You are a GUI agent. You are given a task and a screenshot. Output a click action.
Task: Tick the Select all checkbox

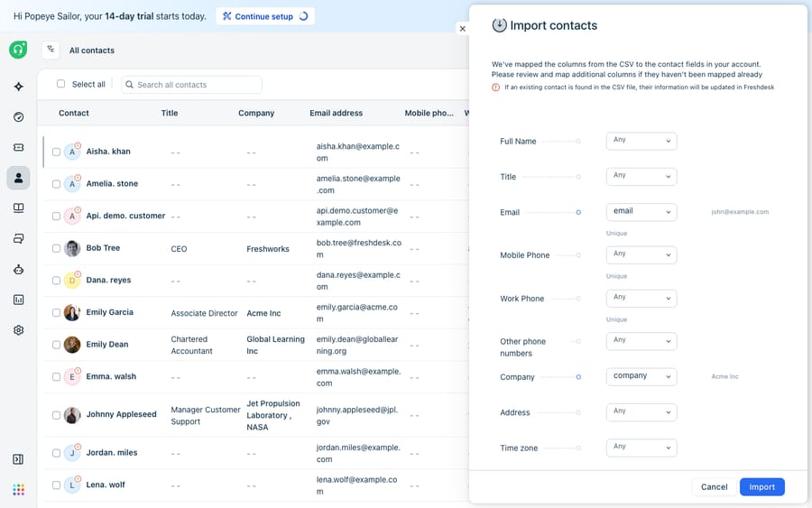[60, 84]
